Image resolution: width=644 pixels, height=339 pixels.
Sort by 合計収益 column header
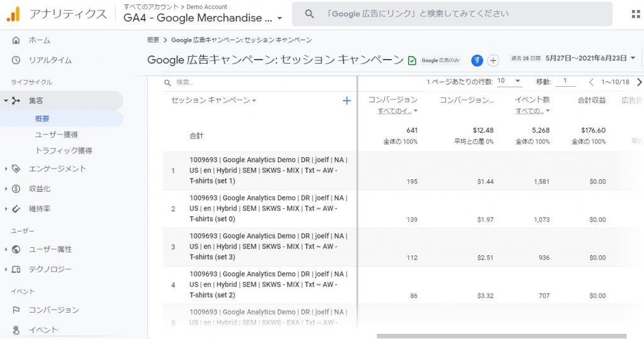[592, 100]
